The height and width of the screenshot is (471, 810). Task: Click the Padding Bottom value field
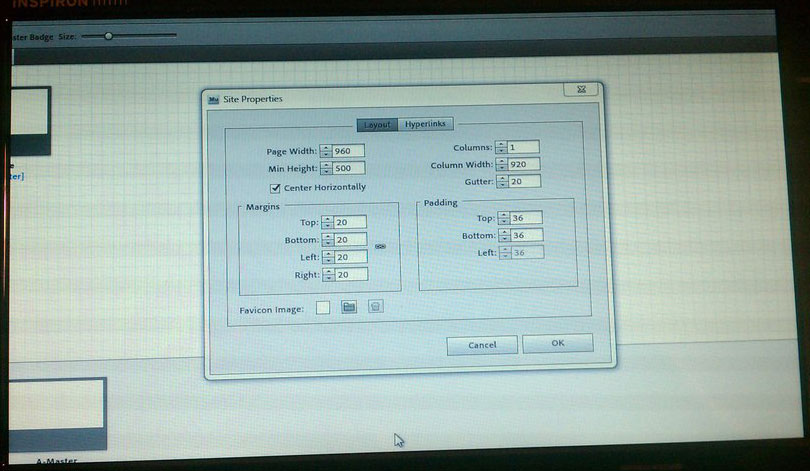point(527,235)
